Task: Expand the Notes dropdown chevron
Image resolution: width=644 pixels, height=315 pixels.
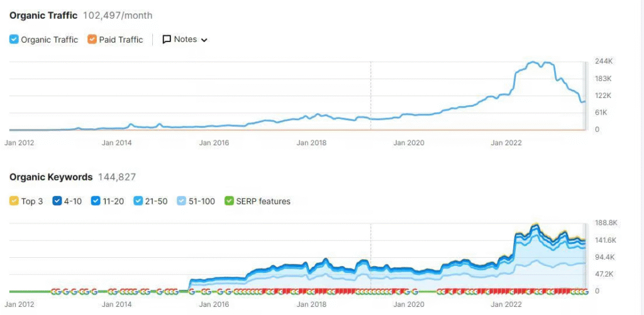Action: 204,40
